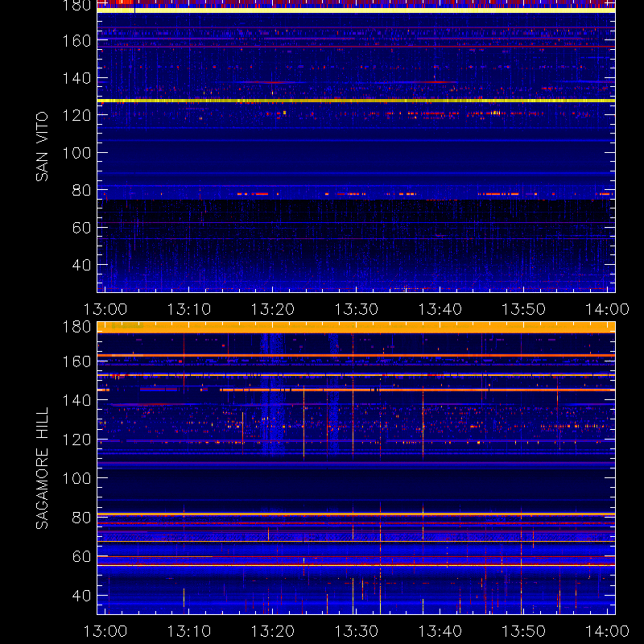The image size is (644, 644).
Task: Select the 40 tick label on SAN VITO axis
Action: [x=81, y=265]
